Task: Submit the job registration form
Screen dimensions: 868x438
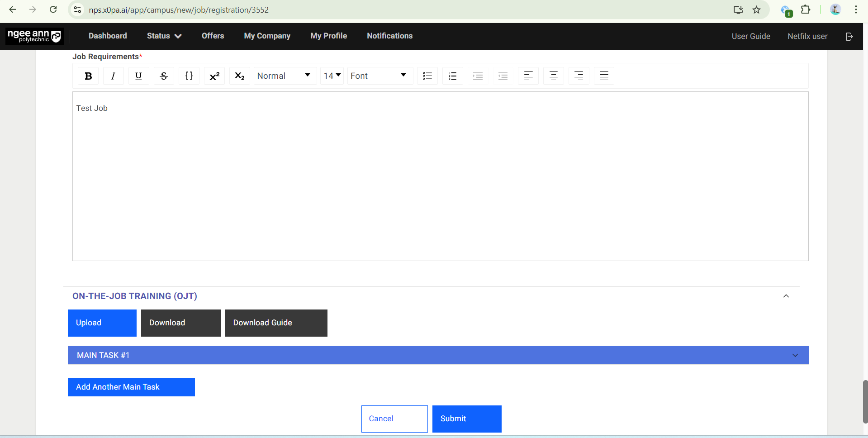Action: point(466,419)
